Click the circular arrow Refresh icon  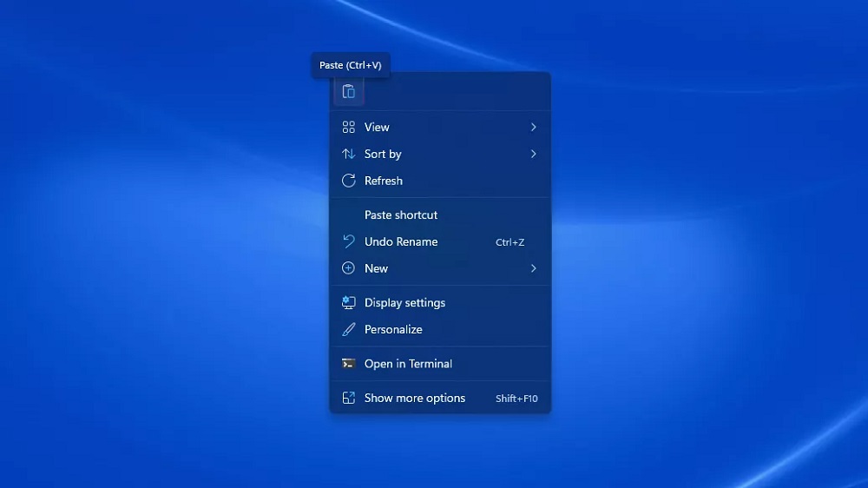pyautogui.click(x=348, y=181)
